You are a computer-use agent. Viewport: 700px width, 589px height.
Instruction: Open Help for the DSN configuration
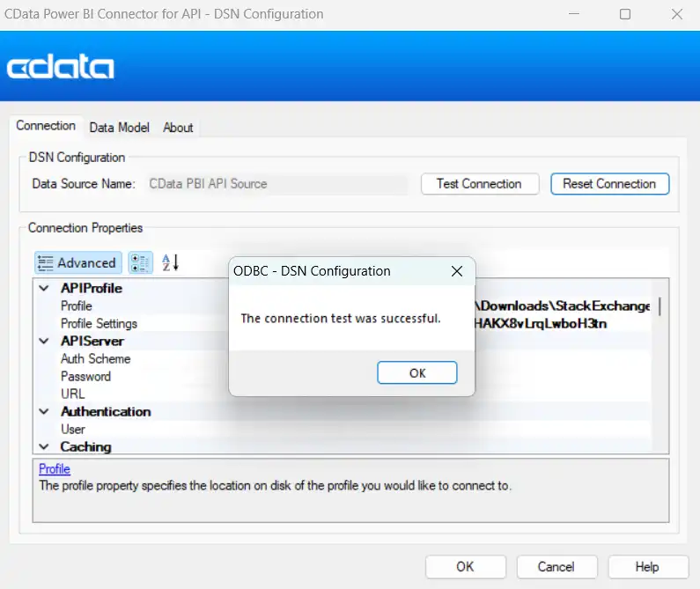pyautogui.click(x=648, y=567)
